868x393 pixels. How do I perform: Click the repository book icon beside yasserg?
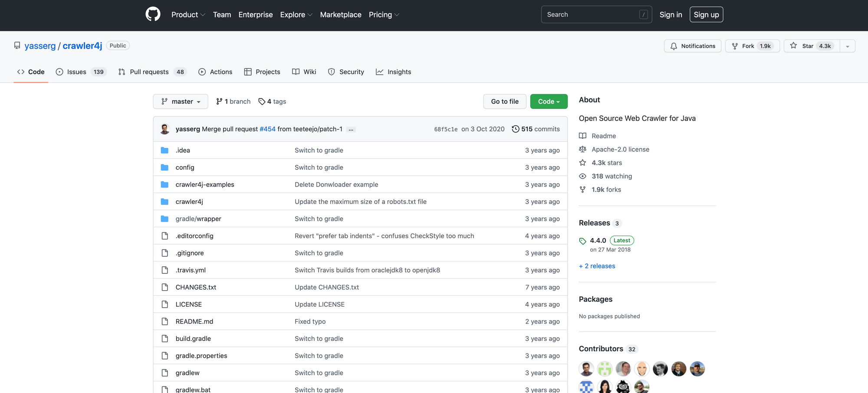pyautogui.click(x=17, y=46)
